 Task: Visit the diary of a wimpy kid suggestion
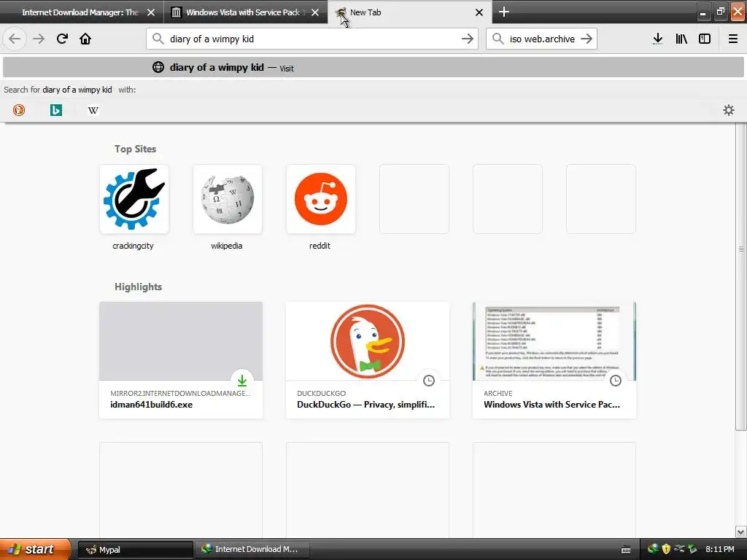point(373,67)
